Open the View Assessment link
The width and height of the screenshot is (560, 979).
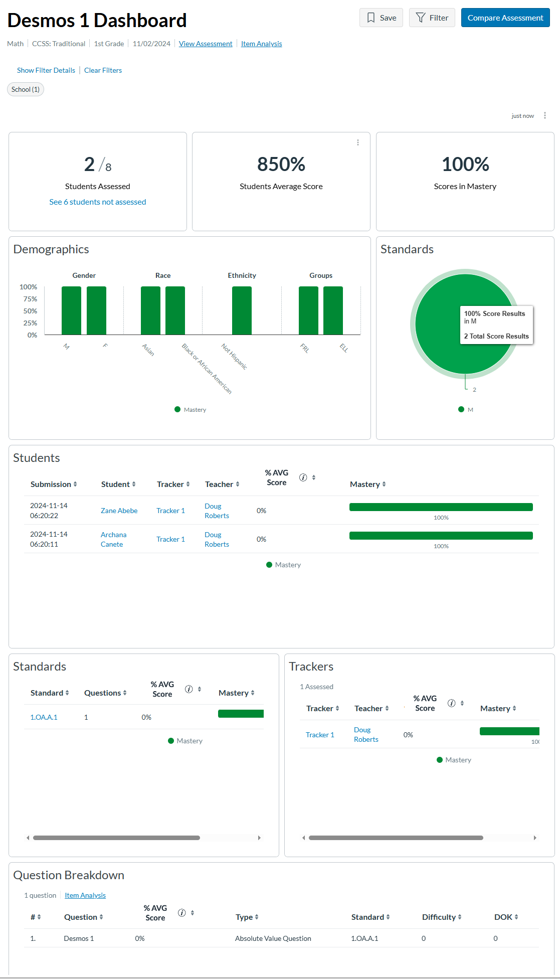tap(205, 44)
